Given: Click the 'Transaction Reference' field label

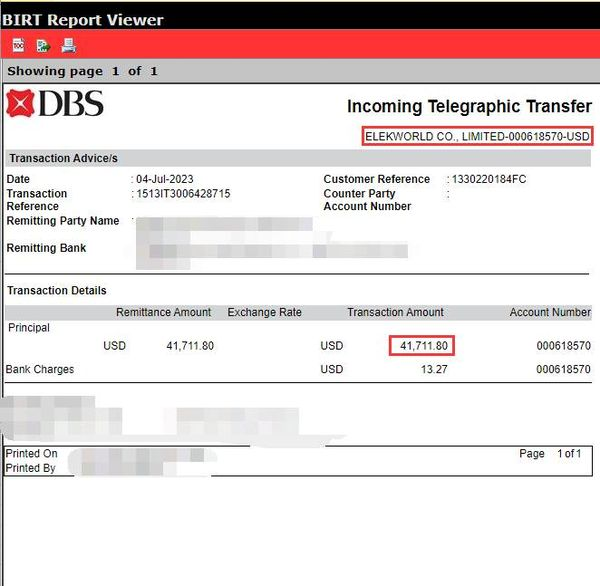Looking at the screenshot, I should (x=37, y=200).
